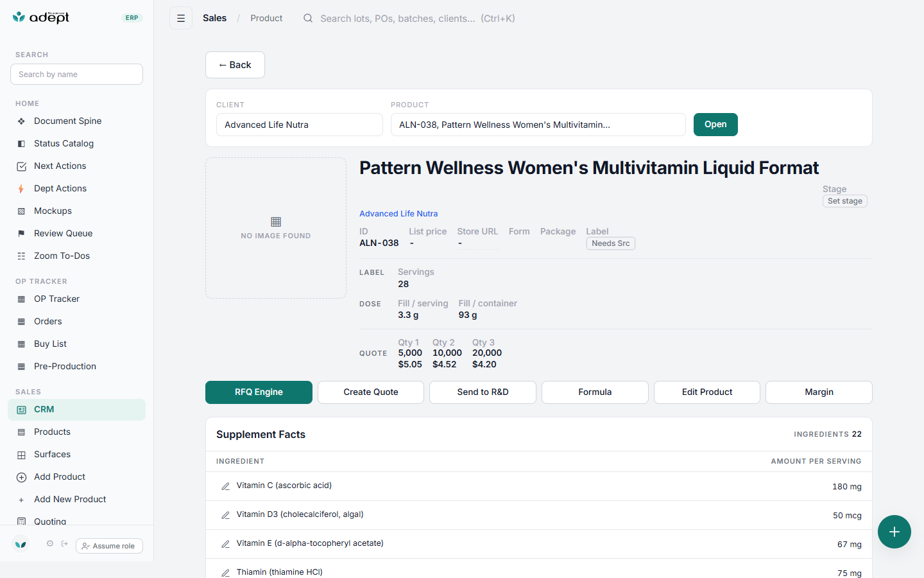Screen dimensions: 924x578
Task: Open the Buy List
Action: (76, 344)
